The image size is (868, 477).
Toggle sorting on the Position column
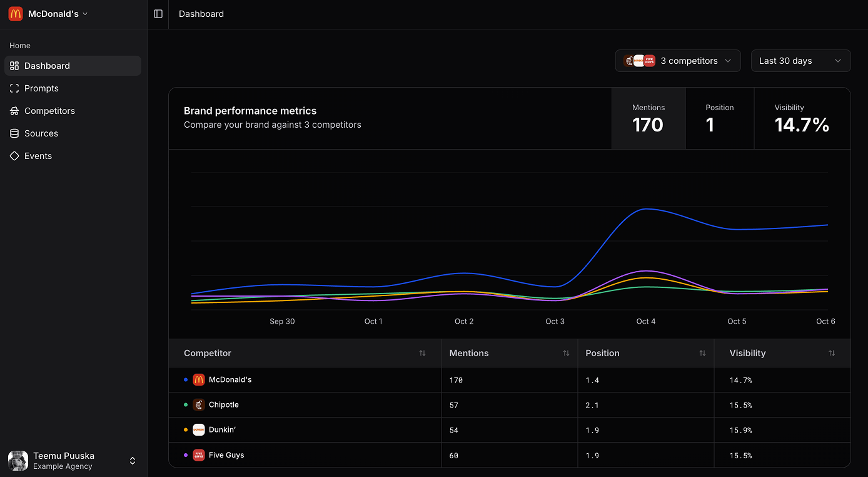click(702, 353)
